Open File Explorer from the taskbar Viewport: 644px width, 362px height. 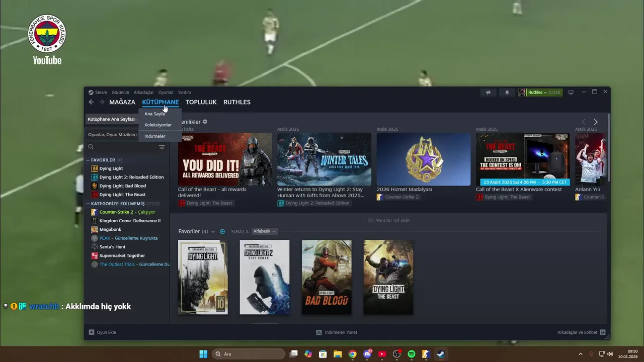coord(338,354)
